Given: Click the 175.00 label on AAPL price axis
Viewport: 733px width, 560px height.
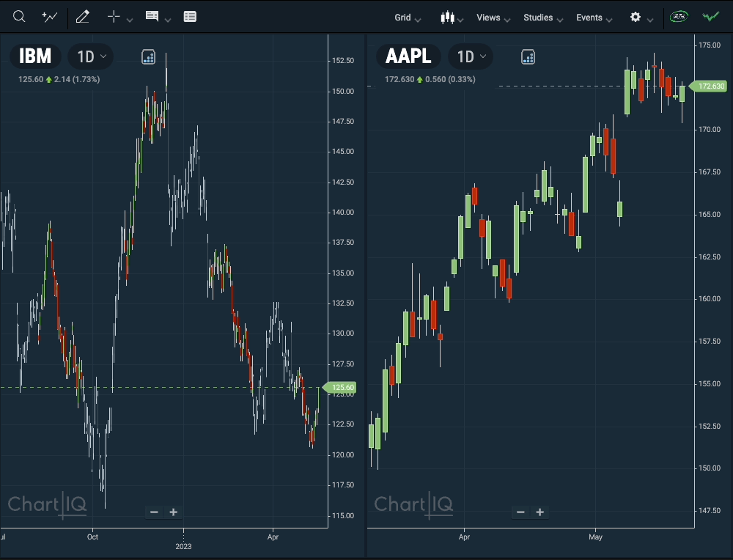Looking at the screenshot, I should pyautogui.click(x=709, y=45).
